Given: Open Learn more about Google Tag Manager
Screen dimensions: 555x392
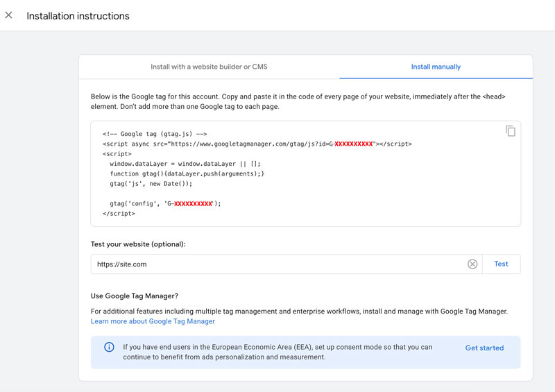Looking at the screenshot, I should (153, 322).
